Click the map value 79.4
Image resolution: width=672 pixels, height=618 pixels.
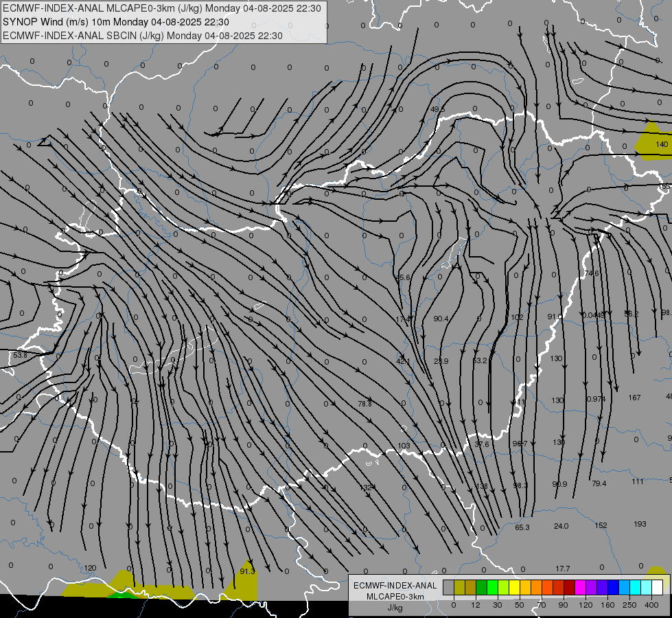599,483
